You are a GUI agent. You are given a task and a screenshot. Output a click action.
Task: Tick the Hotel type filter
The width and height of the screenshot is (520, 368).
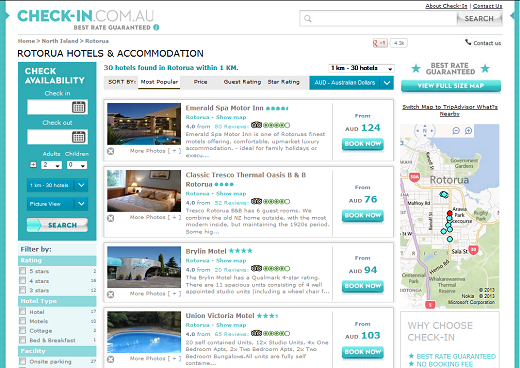[x=23, y=311]
